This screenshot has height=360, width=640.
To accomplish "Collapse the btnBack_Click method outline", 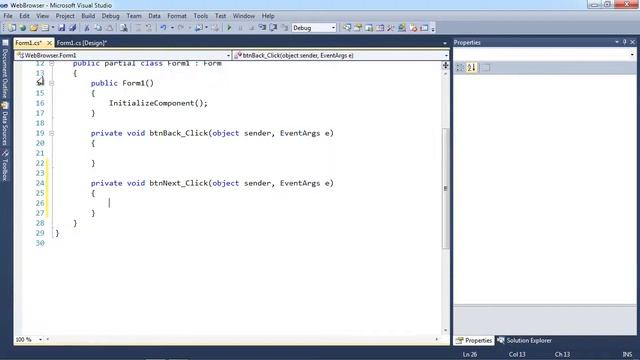I will [x=51, y=133].
